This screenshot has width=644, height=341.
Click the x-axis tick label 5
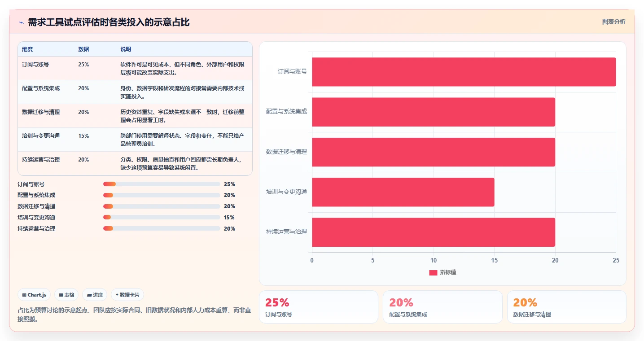[373, 260]
